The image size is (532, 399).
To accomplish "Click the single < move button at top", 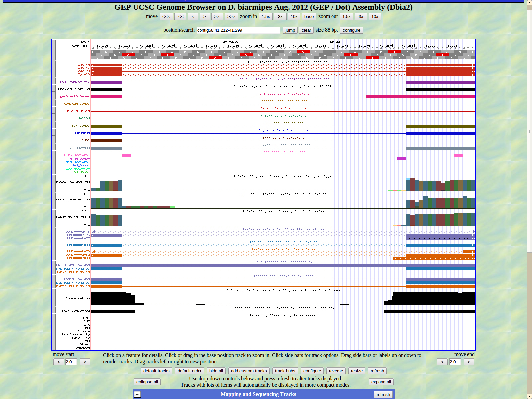I will pos(193,17).
